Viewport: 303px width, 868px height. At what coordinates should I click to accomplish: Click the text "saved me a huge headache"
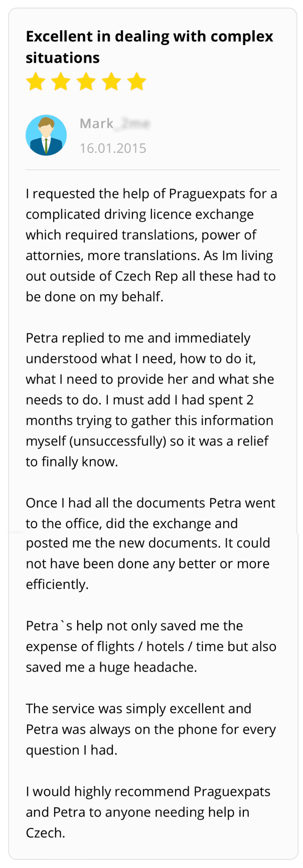pos(110,667)
